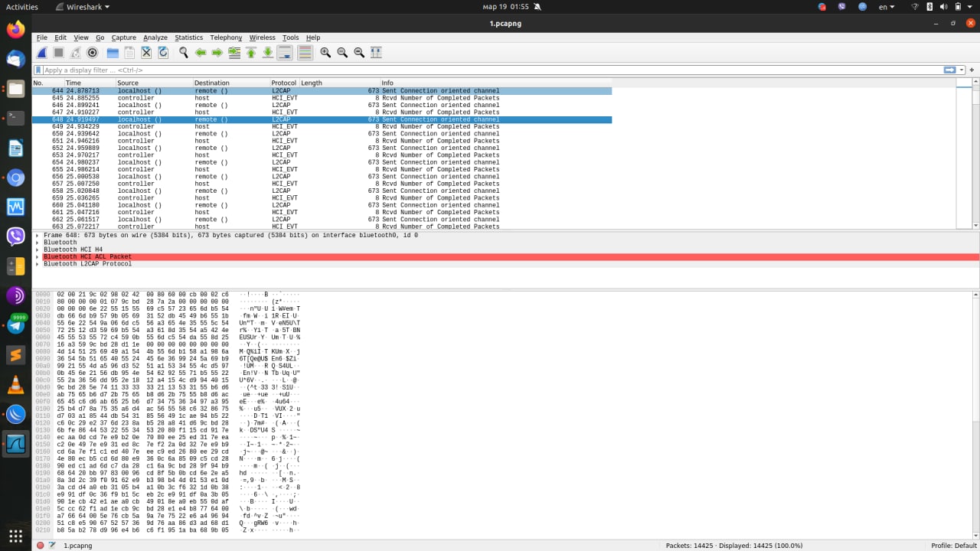This screenshot has width=980, height=551.
Task: Expand Bluetooth HCI H4 tree node
Action: tap(38, 249)
